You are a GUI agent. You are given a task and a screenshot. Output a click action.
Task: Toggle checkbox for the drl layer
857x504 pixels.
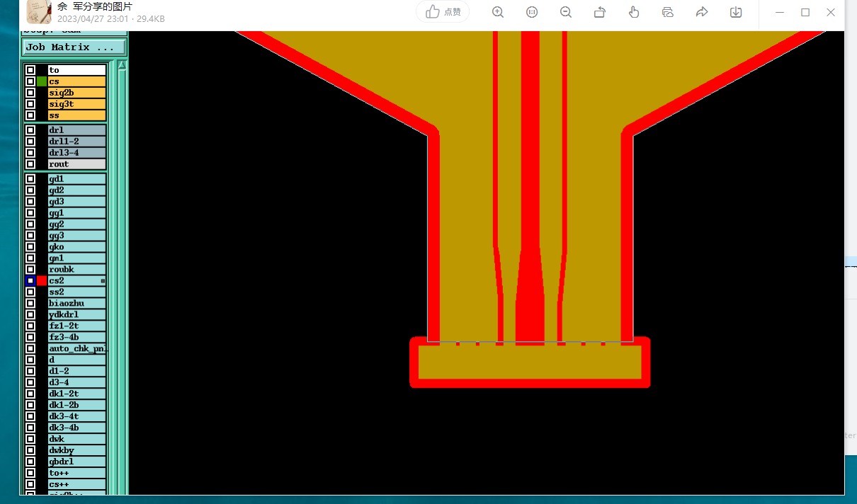click(x=30, y=130)
